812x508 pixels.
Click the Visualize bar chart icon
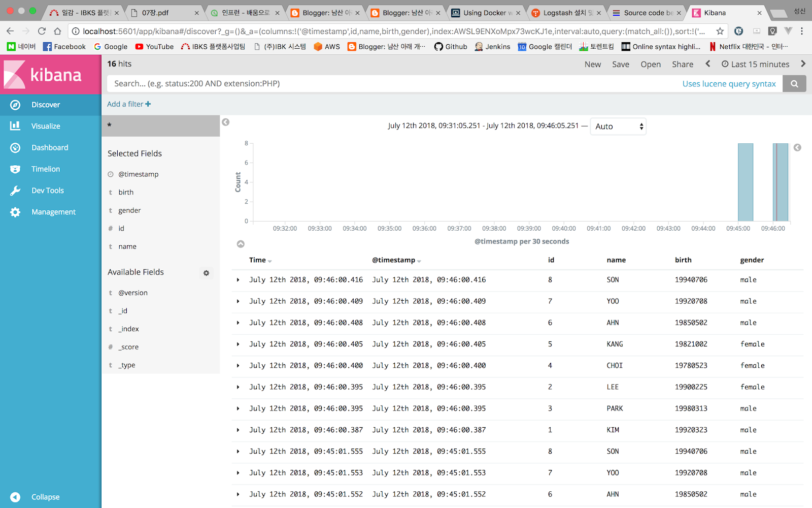click(15, 125)
